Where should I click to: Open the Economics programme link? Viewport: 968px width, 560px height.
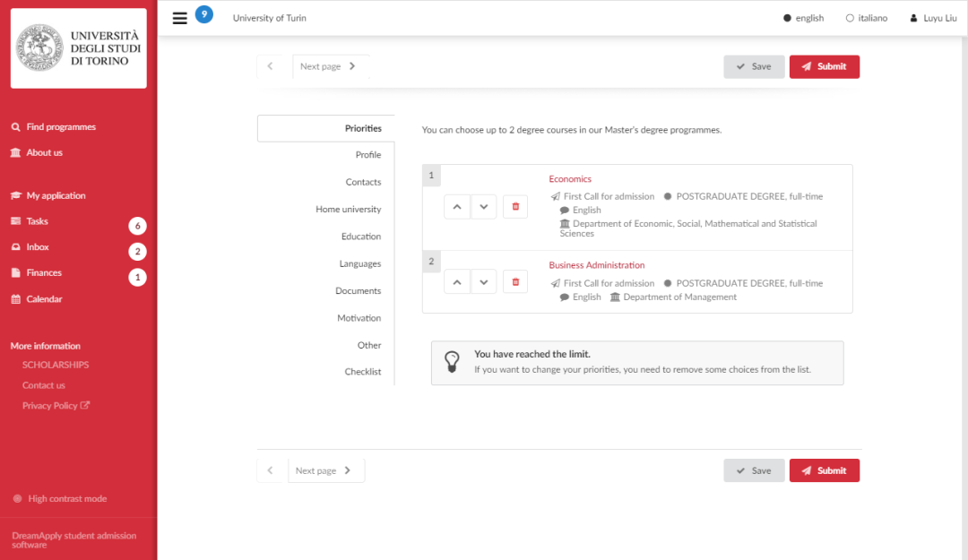click(570, 179)
